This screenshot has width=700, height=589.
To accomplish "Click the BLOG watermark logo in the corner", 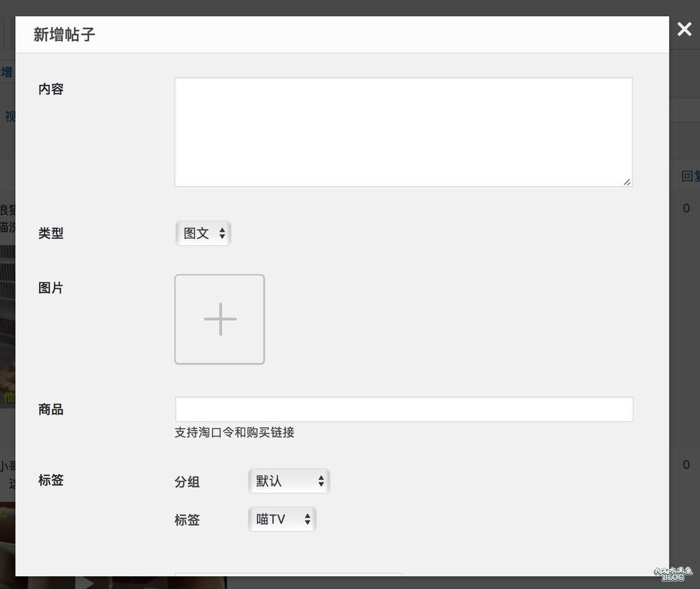I will 673,574.
